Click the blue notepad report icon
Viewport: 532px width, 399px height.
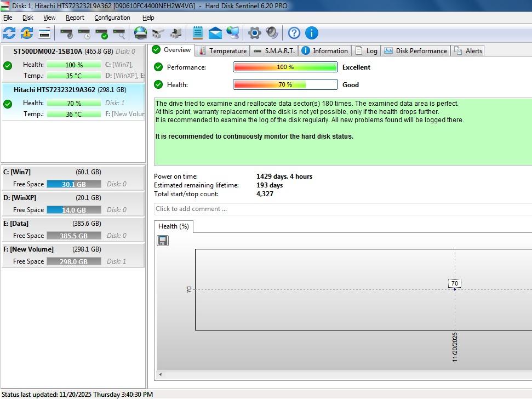coord(198,33)
